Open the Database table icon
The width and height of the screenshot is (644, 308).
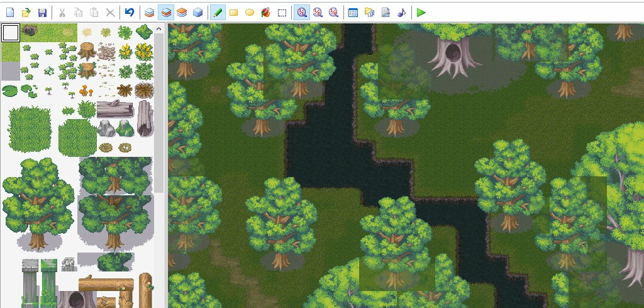(353, 13)
